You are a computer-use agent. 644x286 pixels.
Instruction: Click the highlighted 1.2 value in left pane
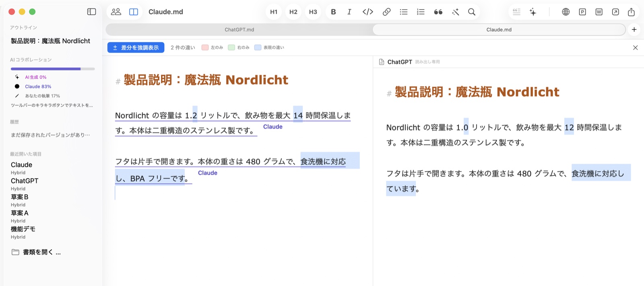(195, 115)
